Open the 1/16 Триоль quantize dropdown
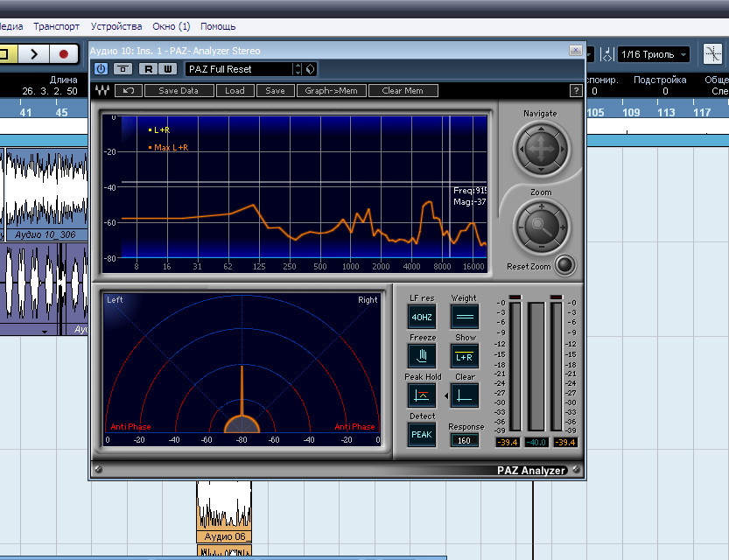The width and height of the screenshot is (729, 560). 654,54
